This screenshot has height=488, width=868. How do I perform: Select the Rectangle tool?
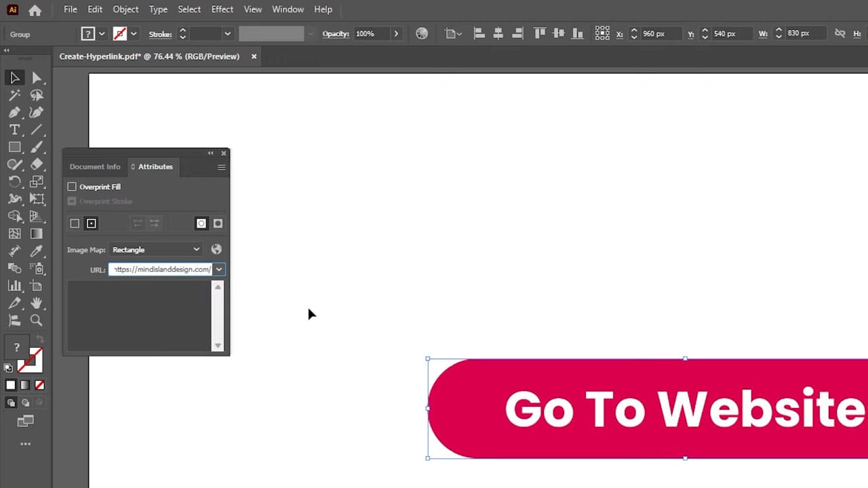pyautogui.click(x=14, y=147)
